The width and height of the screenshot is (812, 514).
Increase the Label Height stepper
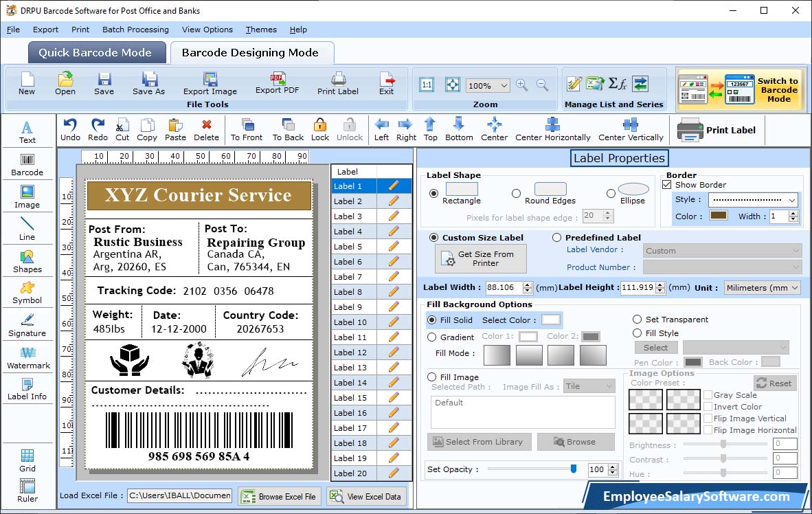(x=660, y=284)
